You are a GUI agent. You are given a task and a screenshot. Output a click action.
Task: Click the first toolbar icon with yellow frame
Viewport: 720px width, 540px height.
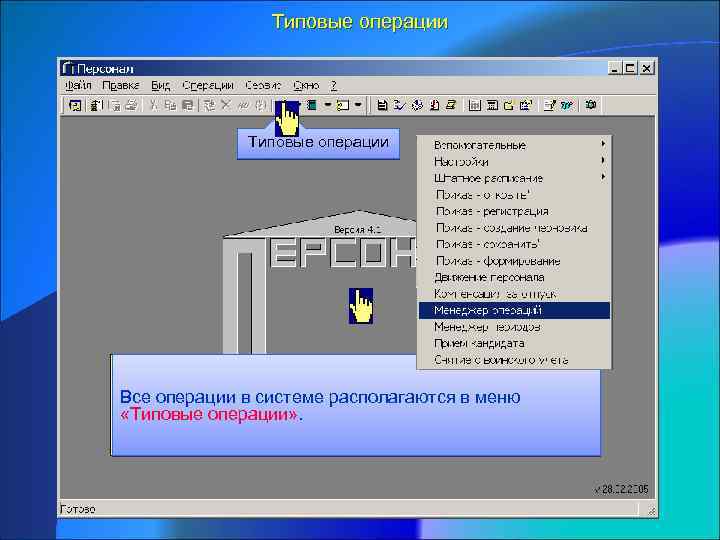[x=75, y=105]
